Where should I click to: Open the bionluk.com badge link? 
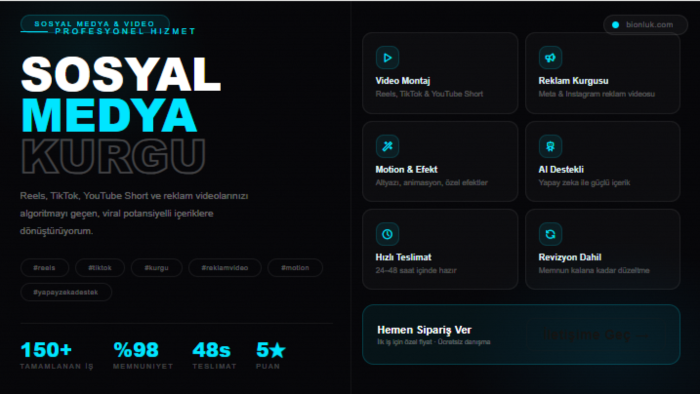point(645,25)
